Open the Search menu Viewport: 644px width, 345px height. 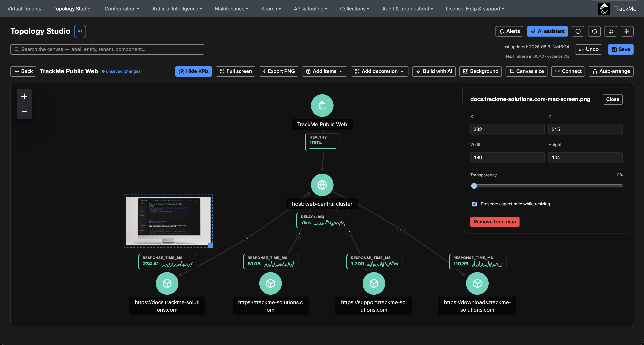[271, 9]
